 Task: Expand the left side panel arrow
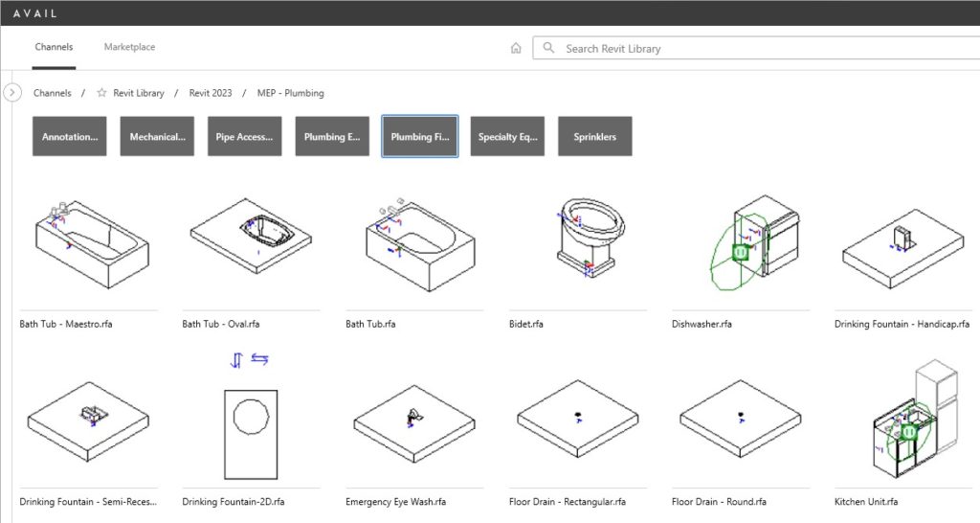pos(12,93)
